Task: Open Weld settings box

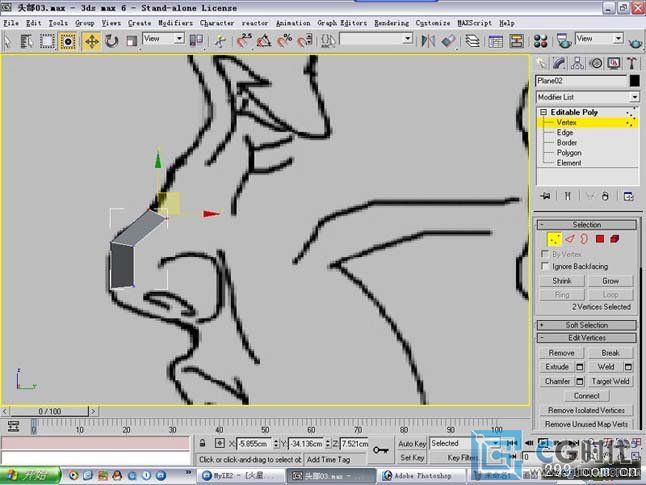Action: [628, 367]
